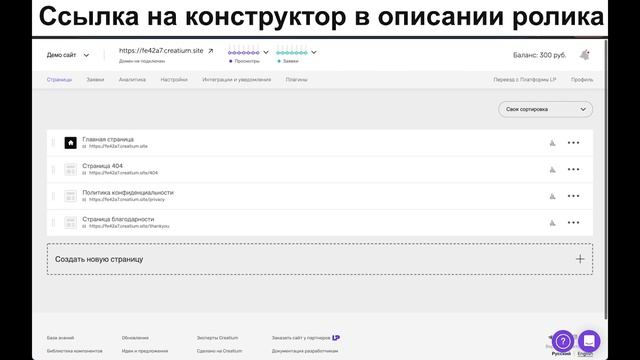Open the Библиотека компонентов footer link
Viewport: 640px width, 360px height.
pos(75,351)
